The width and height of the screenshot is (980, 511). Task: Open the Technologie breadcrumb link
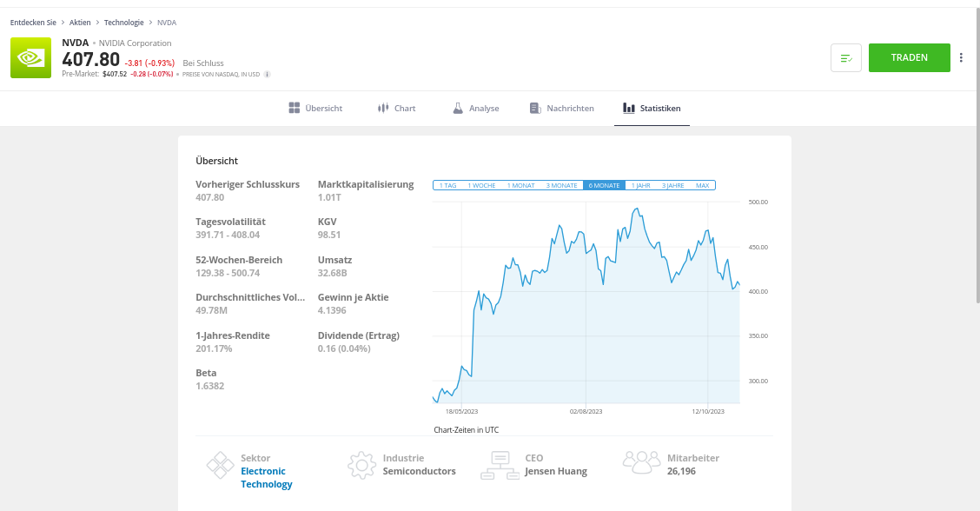(x=123, y=23)
